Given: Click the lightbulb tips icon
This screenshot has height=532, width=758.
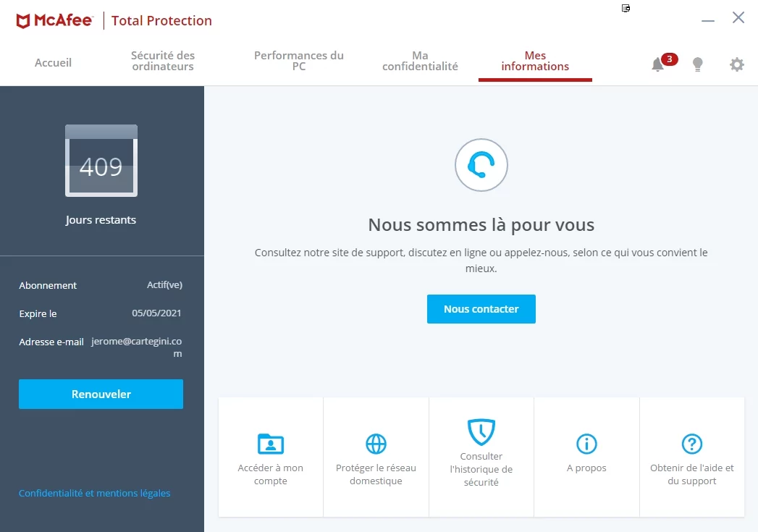Looking at the screenshot, I should point(698,64).
